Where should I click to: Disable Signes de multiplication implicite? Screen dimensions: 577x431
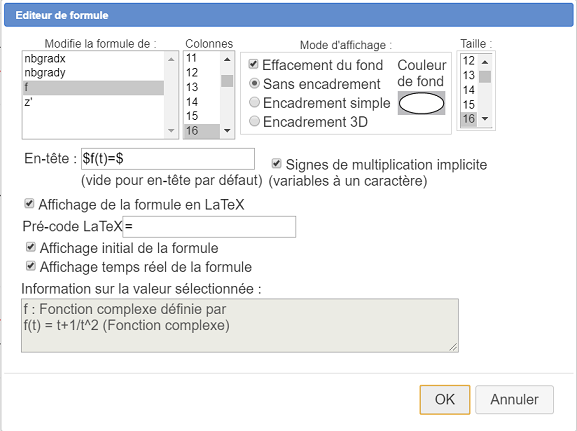pos(277,163)
